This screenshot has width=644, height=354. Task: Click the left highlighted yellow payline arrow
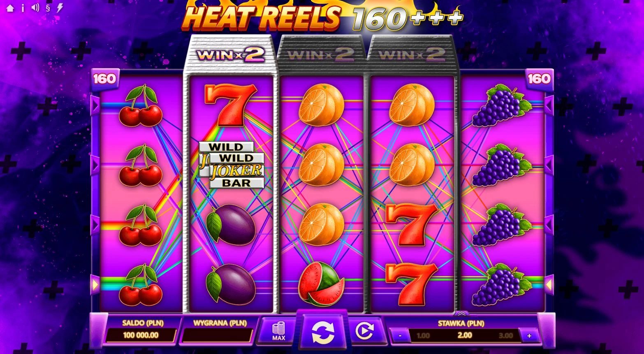point(95,284)
